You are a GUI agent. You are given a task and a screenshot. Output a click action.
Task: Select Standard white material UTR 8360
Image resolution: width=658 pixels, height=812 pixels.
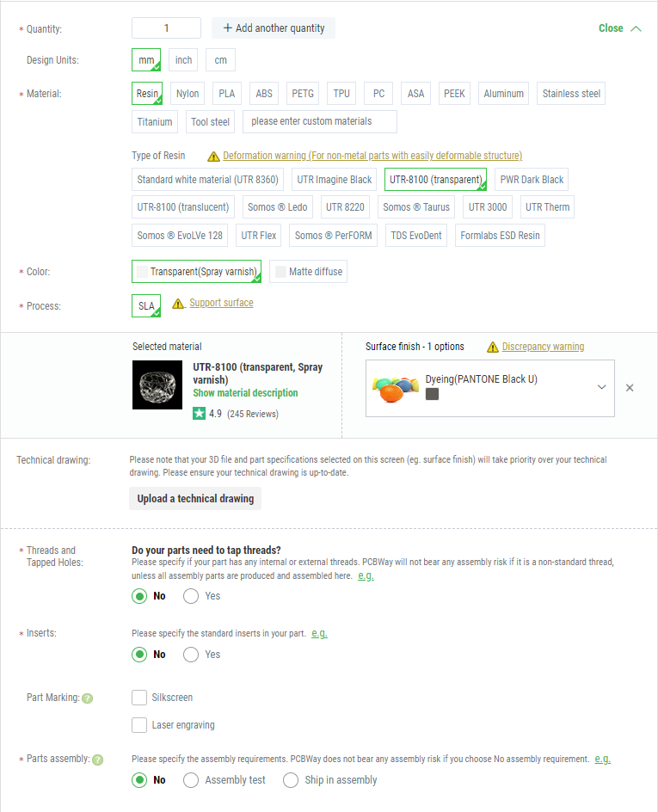coord(207,180)
